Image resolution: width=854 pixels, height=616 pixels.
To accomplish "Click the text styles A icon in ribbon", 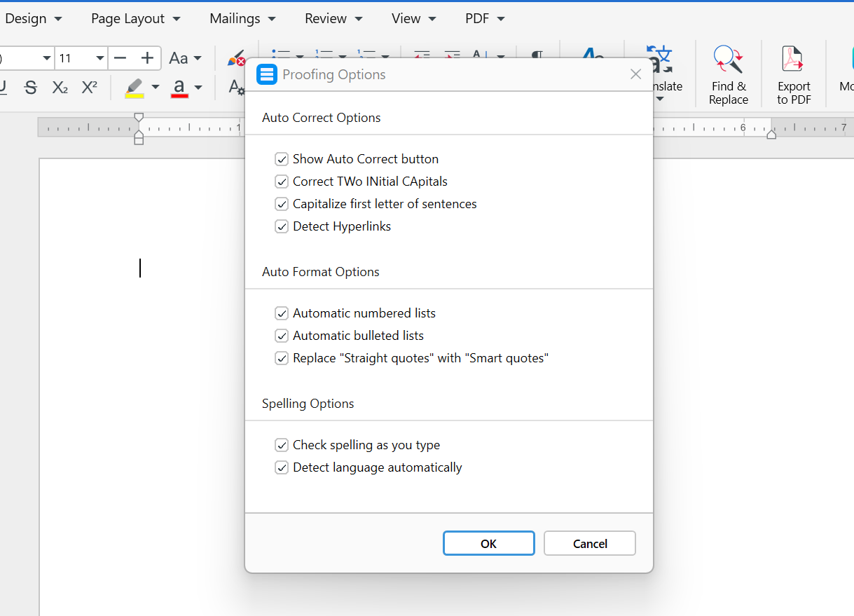I will pyautogui.click(x=593, y=55).
